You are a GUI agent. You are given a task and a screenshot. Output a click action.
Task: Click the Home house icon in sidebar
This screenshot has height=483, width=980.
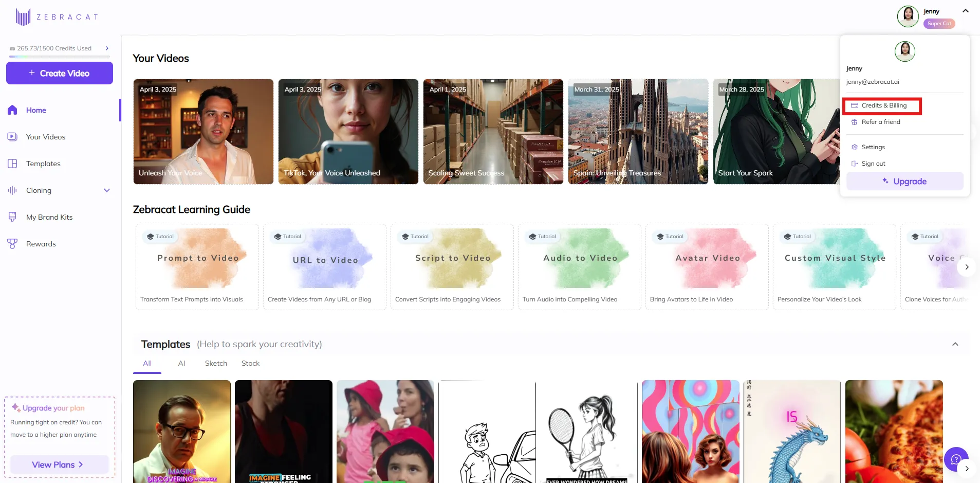click(13, 110)
